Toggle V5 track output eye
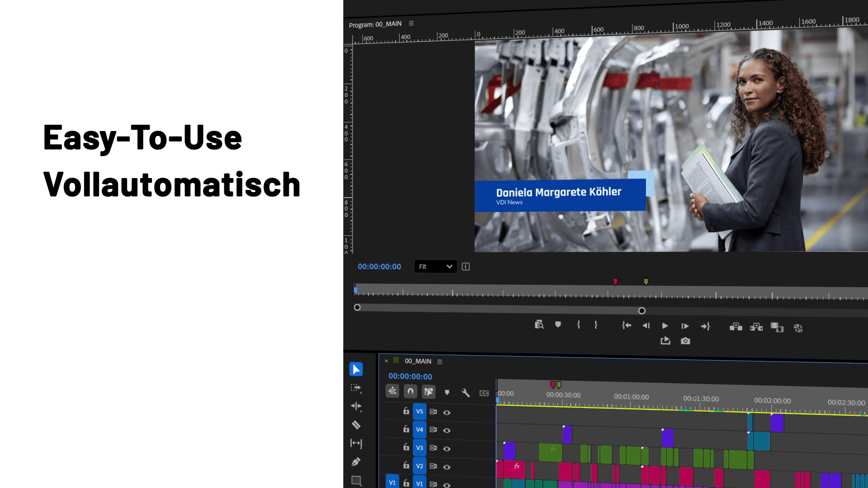This screenshot has width=868, height=488. click(447, 413)
